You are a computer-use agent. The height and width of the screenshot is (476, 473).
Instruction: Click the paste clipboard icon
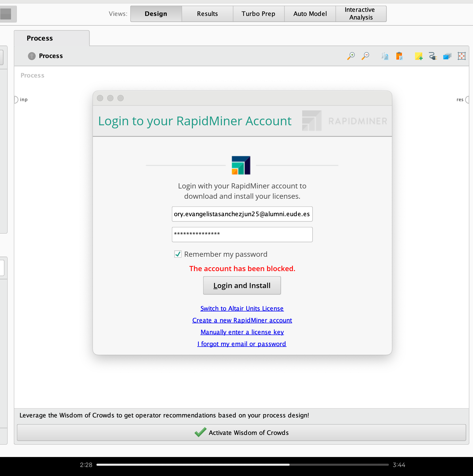[399, 56]
